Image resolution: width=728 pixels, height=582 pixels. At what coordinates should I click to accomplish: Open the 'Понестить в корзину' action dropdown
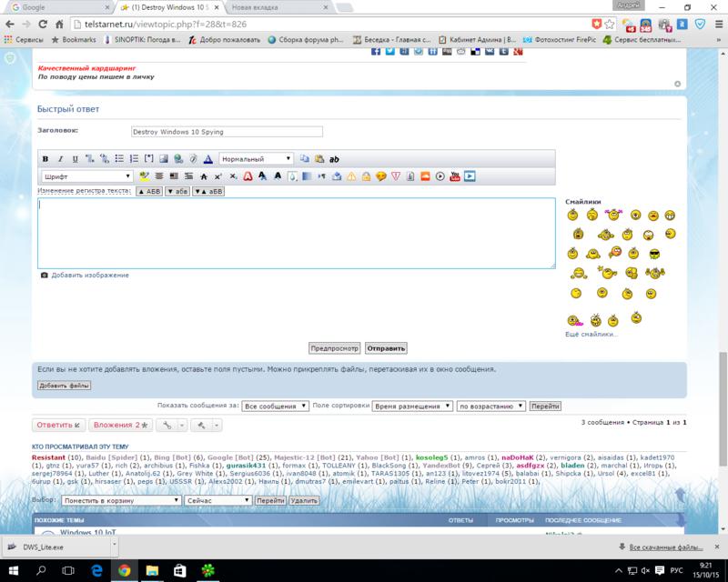(x=119, y=500)
